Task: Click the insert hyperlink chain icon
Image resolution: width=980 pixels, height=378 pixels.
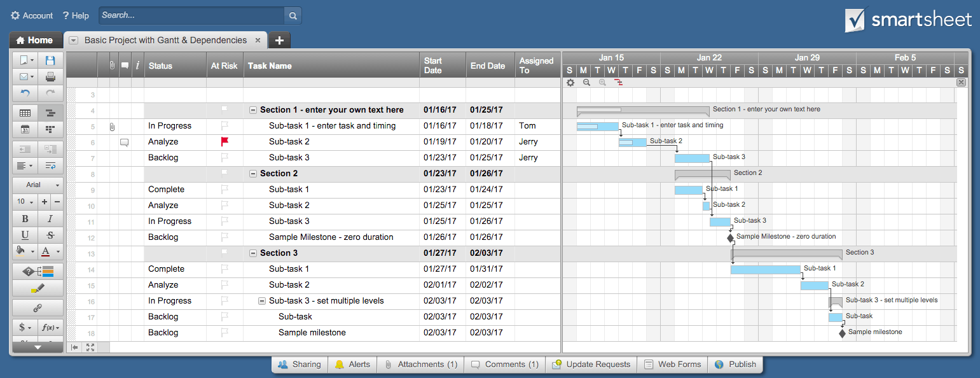Action: (x=38, y=308)
